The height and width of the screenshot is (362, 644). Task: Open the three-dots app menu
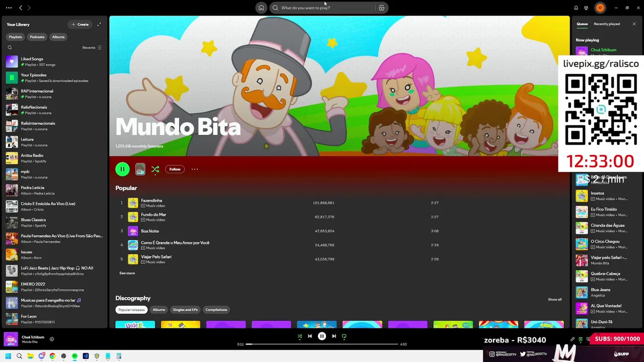coord(9,8)
